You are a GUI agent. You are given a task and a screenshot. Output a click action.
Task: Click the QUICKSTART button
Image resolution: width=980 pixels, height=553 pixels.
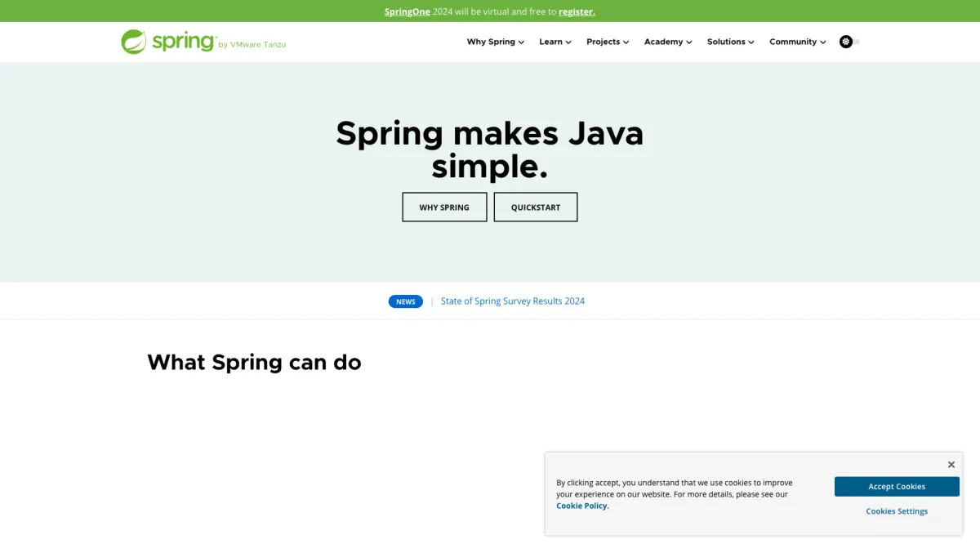click(x=536, y=207)
